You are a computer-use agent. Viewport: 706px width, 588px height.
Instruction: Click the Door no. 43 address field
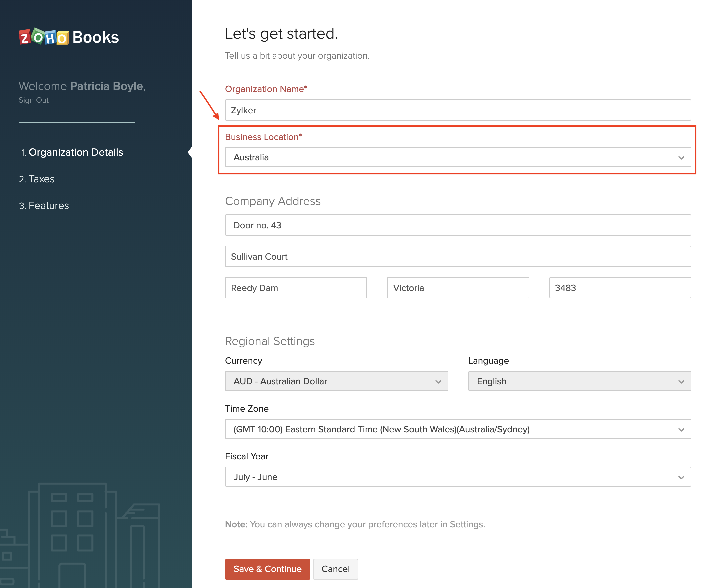(458, 225)
